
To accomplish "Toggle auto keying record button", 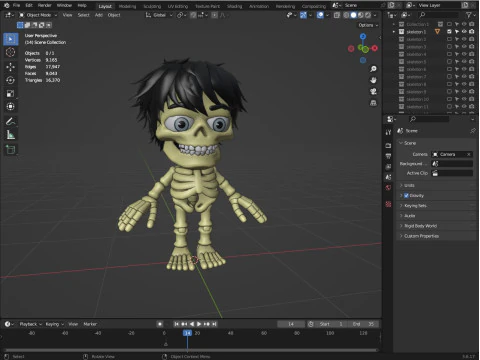I will [160, 324].
